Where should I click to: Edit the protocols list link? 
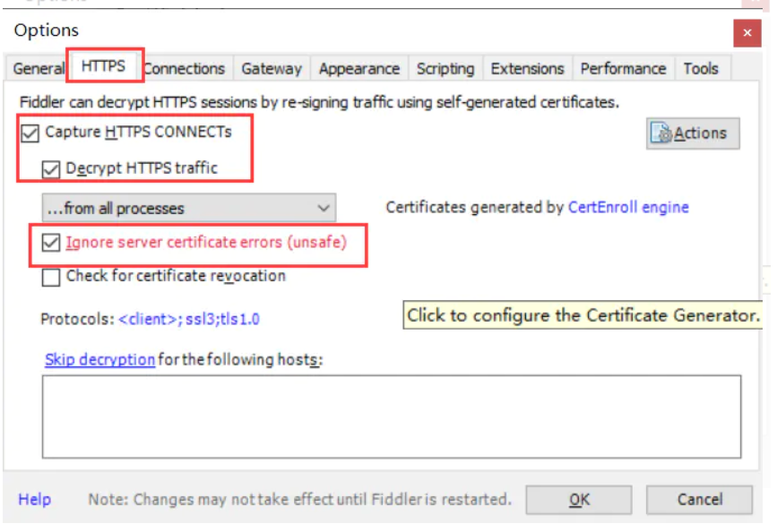coord(189,319)
